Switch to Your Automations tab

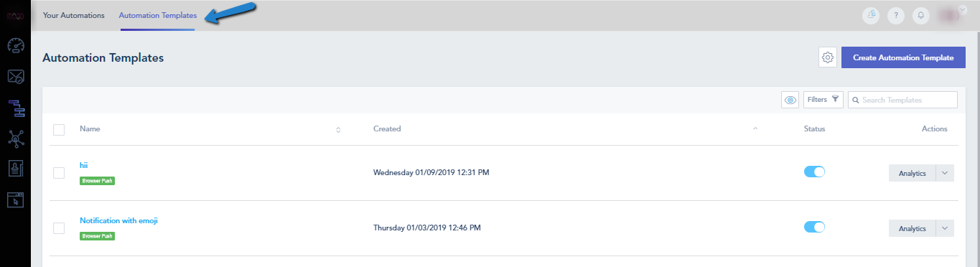point(74,15)
